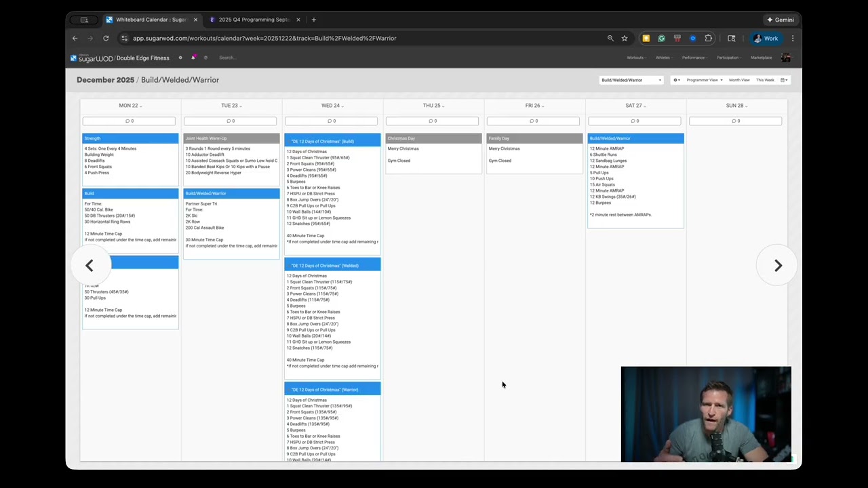Open the SugarWOD settings gear icon
Screen dimensions: 868x488
(x=180, y=58)
